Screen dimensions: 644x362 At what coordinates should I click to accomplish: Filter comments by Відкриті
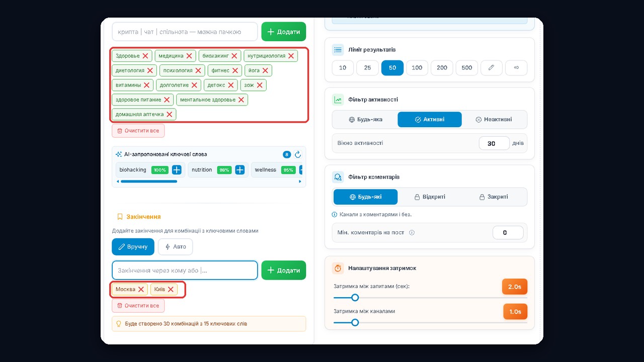click(x=430, y=197)
